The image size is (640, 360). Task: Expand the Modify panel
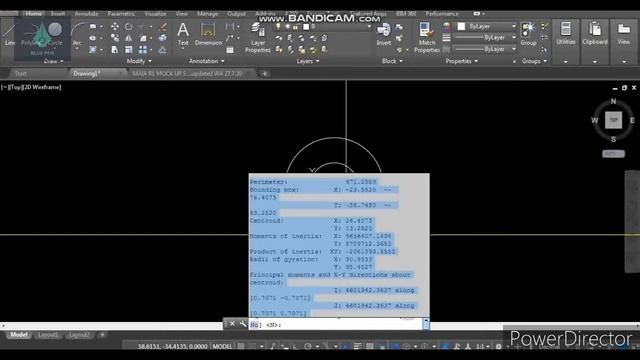(x=139, y=61)
